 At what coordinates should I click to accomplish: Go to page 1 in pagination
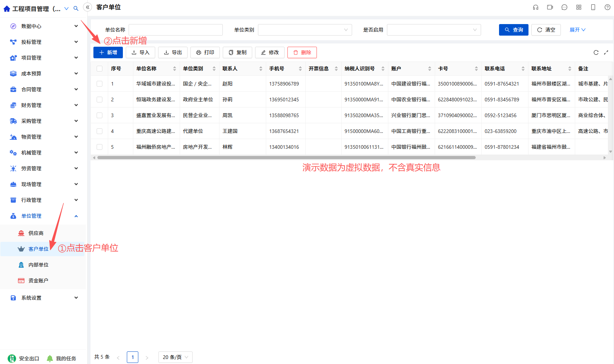pos(133,357)
